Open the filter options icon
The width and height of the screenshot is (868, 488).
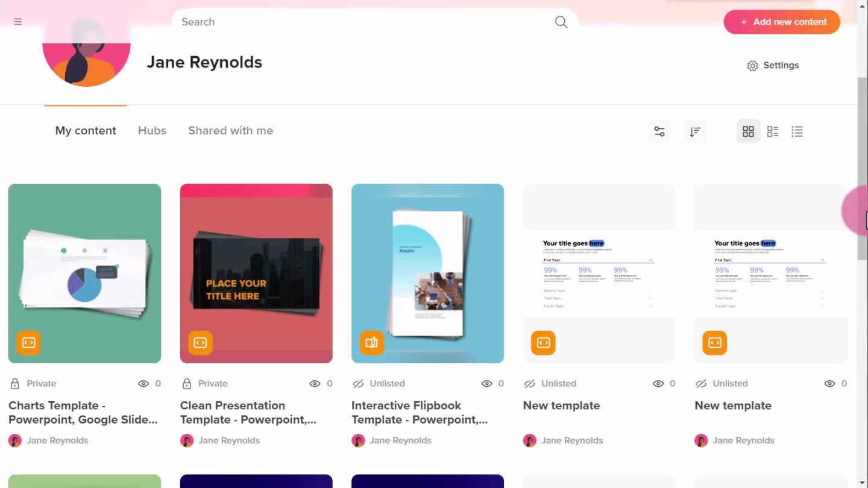(659, 131)
